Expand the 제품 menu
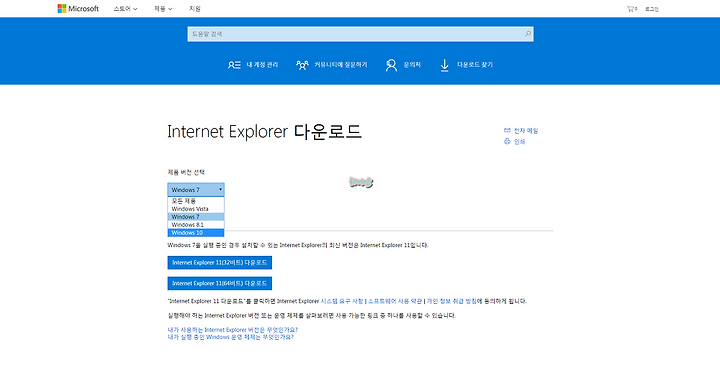This screenshot has height=365, width=720. click(x=163, y=9)
